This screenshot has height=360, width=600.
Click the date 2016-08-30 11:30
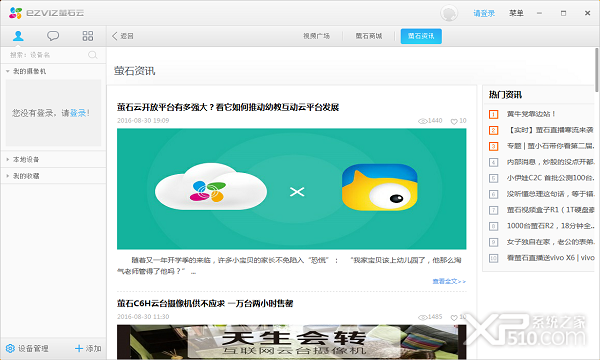click(143, 317)
